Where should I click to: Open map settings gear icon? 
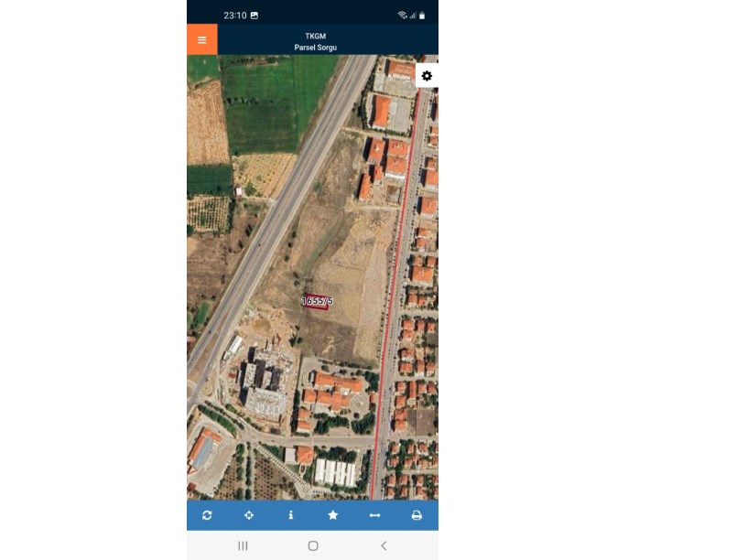427,76
